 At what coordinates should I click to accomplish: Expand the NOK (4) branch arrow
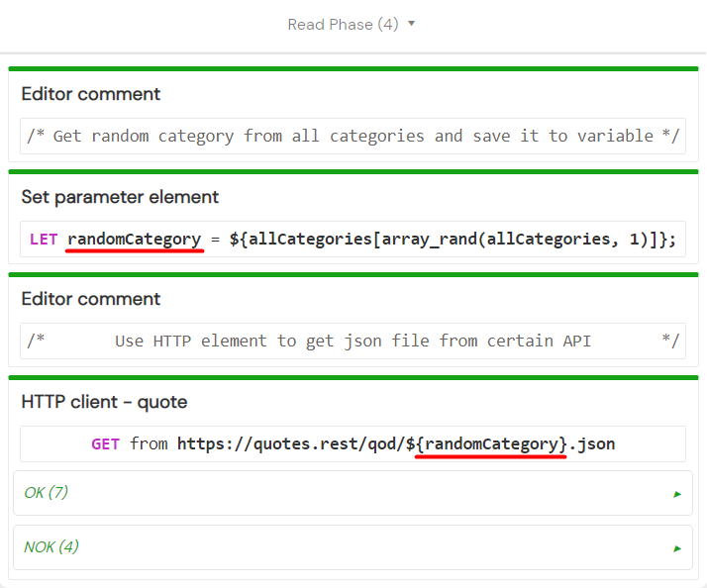coord(676,548)
